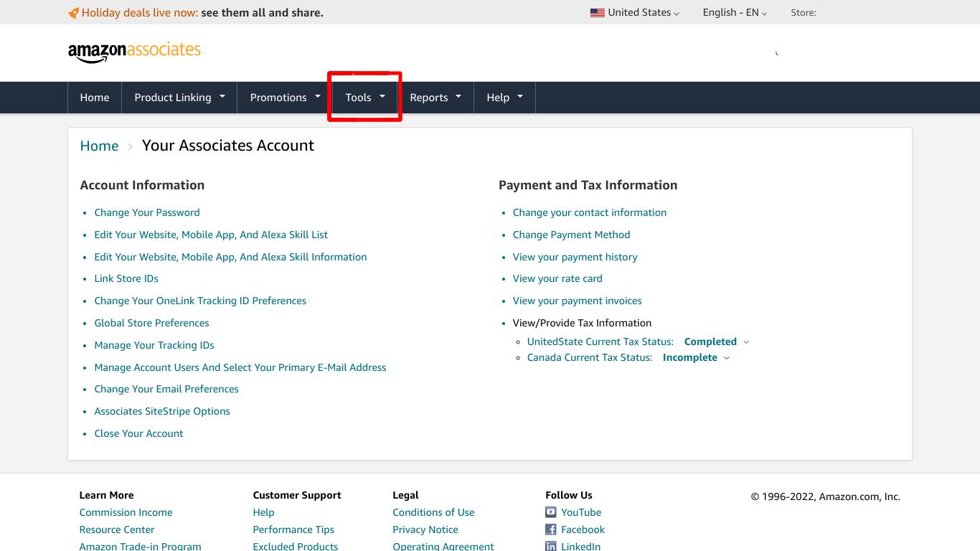Open Conditions of Use in the footer
Image resolution: width=980 pixels, height=551 pixels.
click(x=433, y=512)
